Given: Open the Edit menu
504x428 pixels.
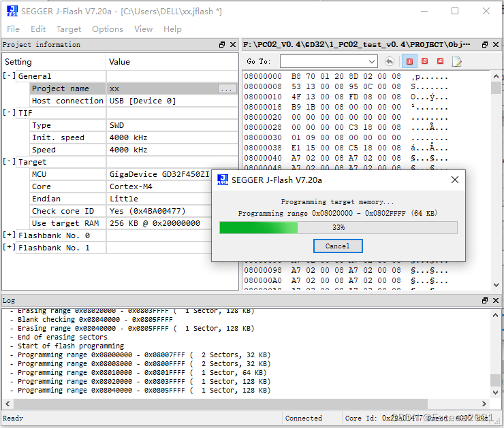Looking at the screenshot, I should pos(38,29).
